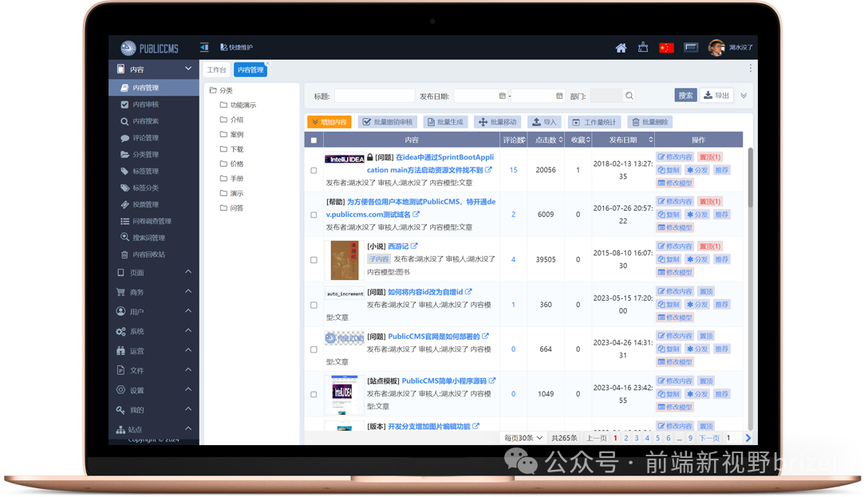Click the 搜索 search button
Viewport: 868px width, 497px height.
(x=684, y=94)
